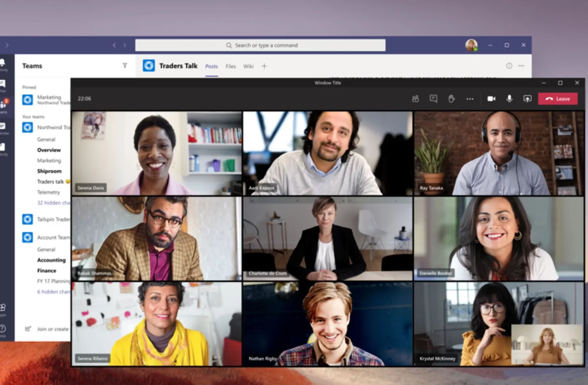Open Help in the left rail

(3, 331)
